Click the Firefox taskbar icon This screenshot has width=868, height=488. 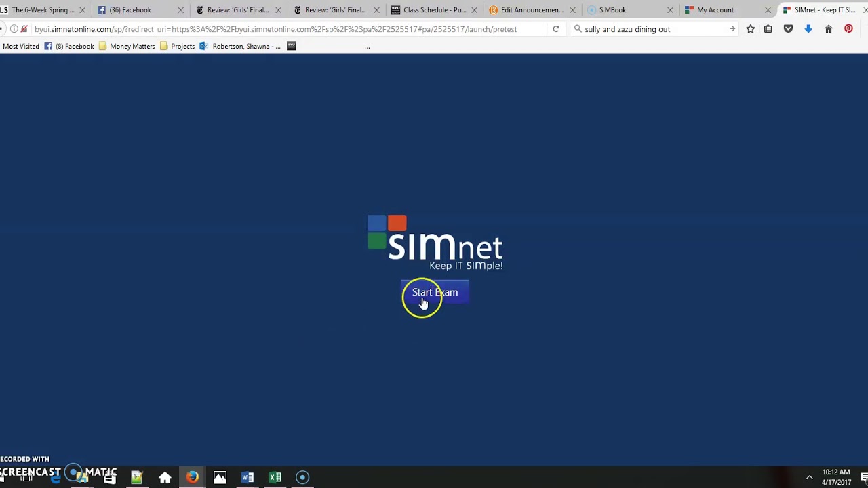click(x=193, y=477)
